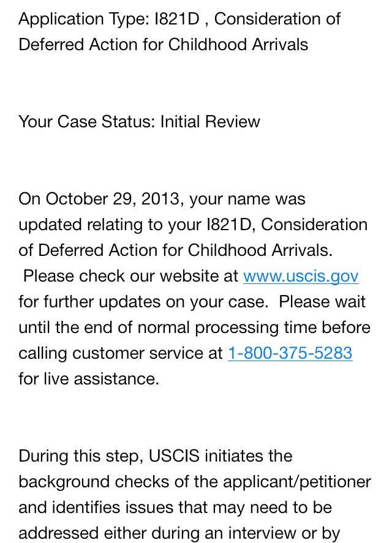Click the 'Deferred Action for Childhood Arrivals' heading line
392x543 pixels.
coord(164,45)
